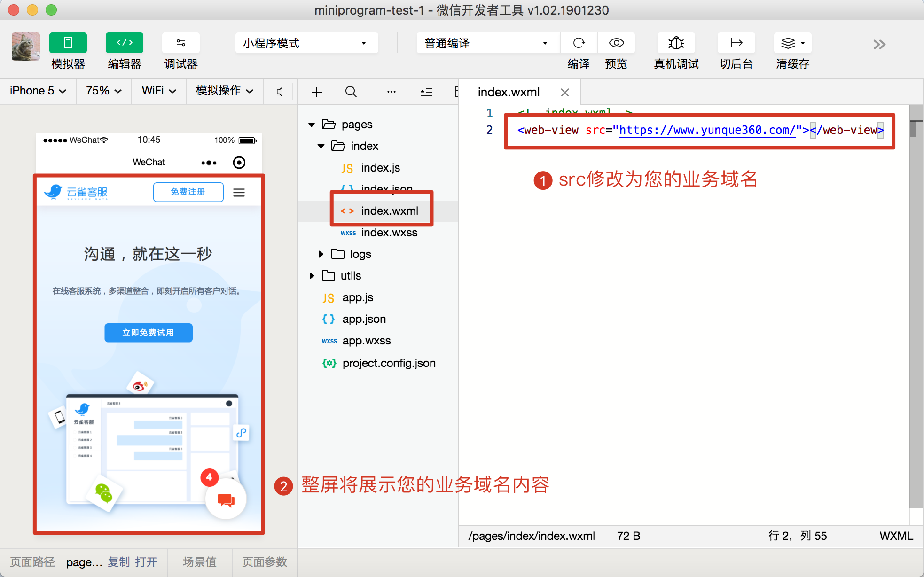Open the search magnifier in the explorer toolbar
The image size is (924, 577).
351,92
